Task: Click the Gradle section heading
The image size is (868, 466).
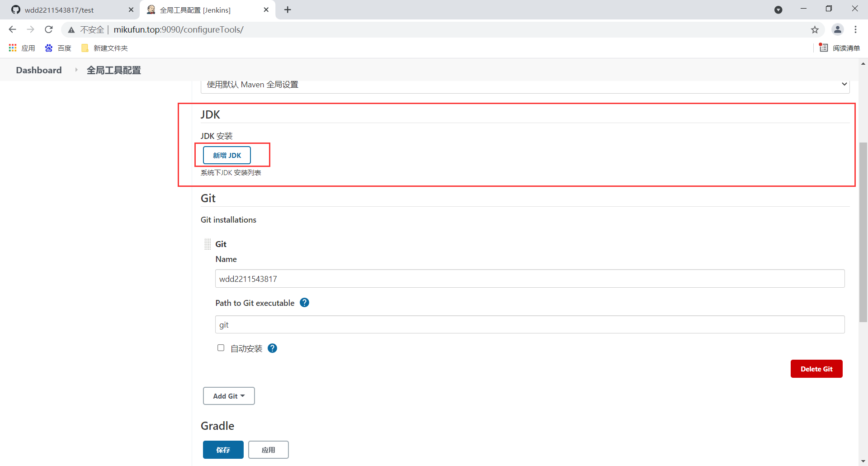Action: [x=217, y=426]
